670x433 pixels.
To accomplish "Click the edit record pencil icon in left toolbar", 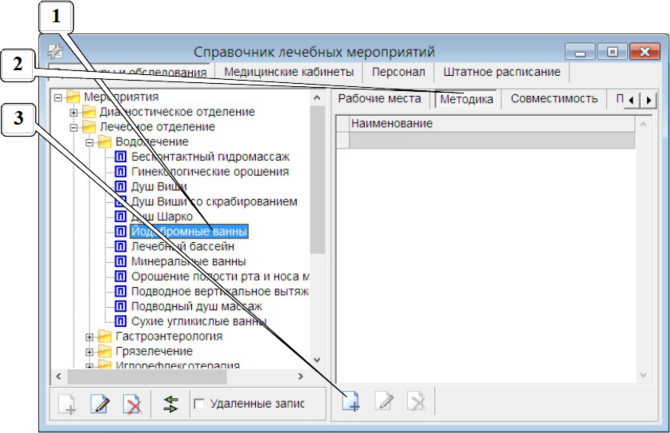I will click(x=99, y=404).
